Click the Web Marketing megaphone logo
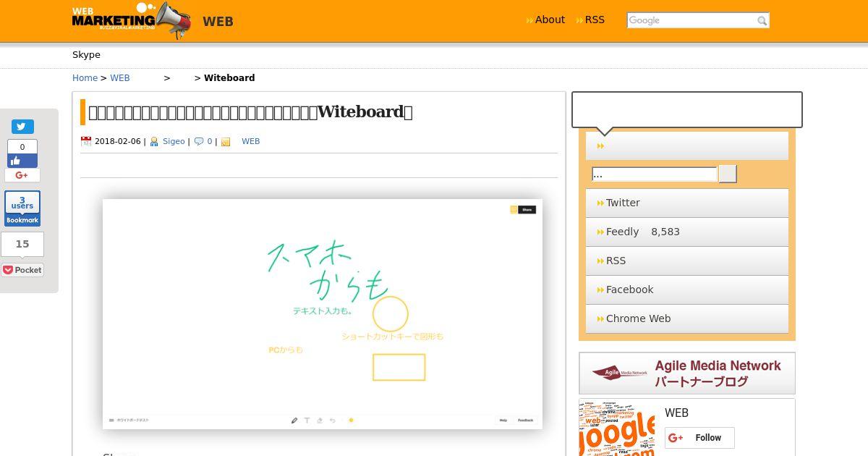The height and width of the screenshot is (456, 868). coord(132,20)
